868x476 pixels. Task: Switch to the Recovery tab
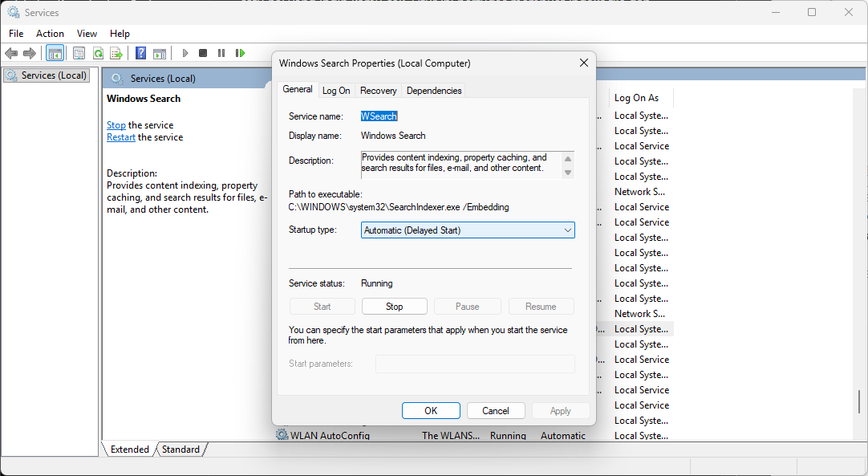pos(378,91)
